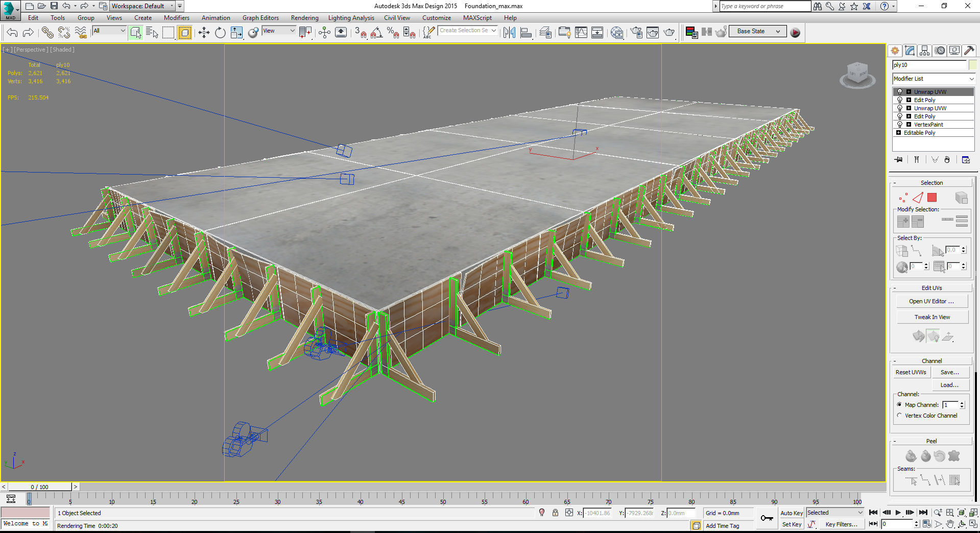The height and width of the screenshot is (533, 980).
Task: Click Play Animation button
Action: (898, 513)
